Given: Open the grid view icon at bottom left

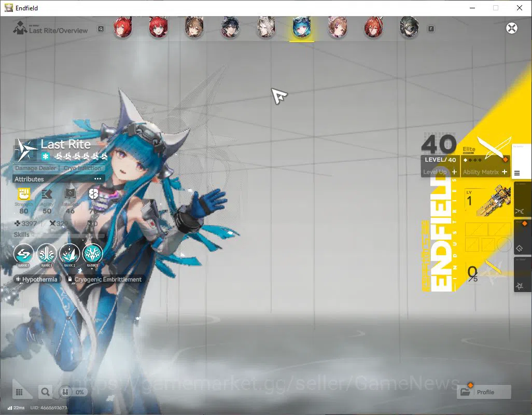Looking at the screenshot, I should pyautogui.click(x=19, y=392).
